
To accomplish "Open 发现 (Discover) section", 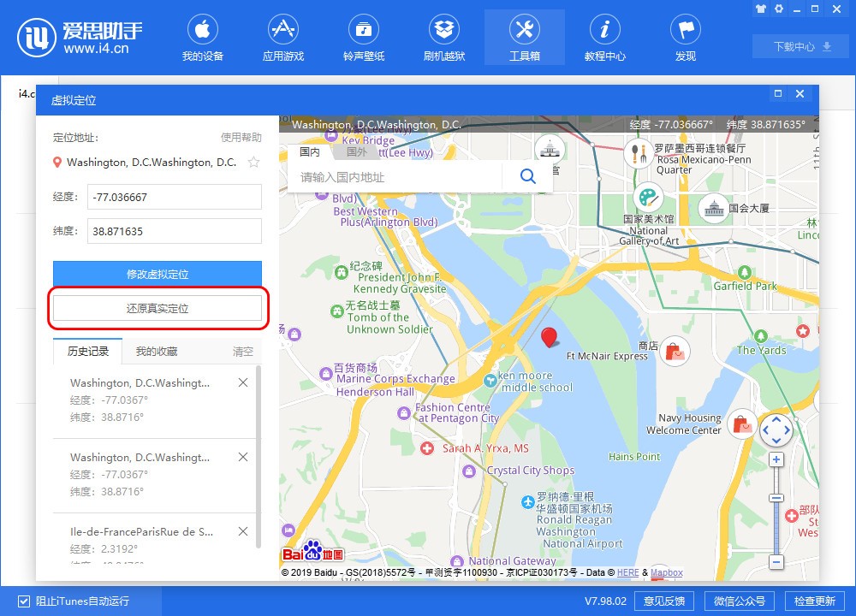I will [685, 39].
